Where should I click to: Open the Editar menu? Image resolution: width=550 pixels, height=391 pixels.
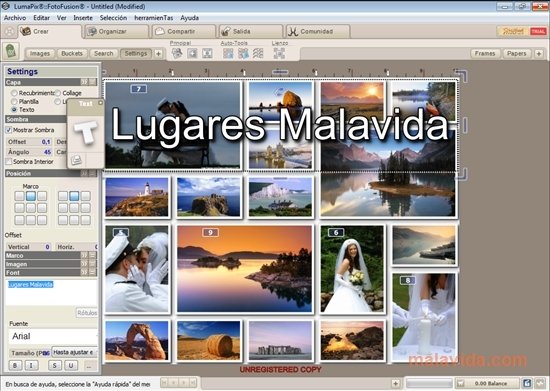(41, 18)
